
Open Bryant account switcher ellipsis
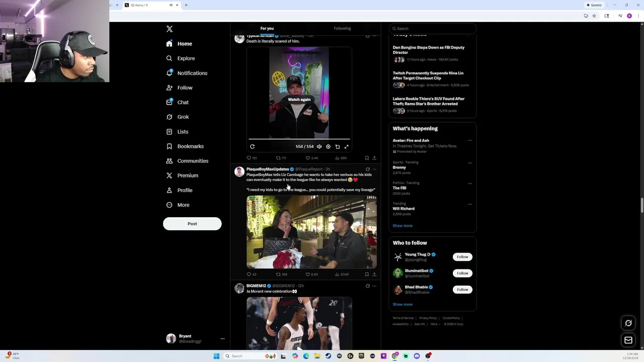[x=222, y=339]
